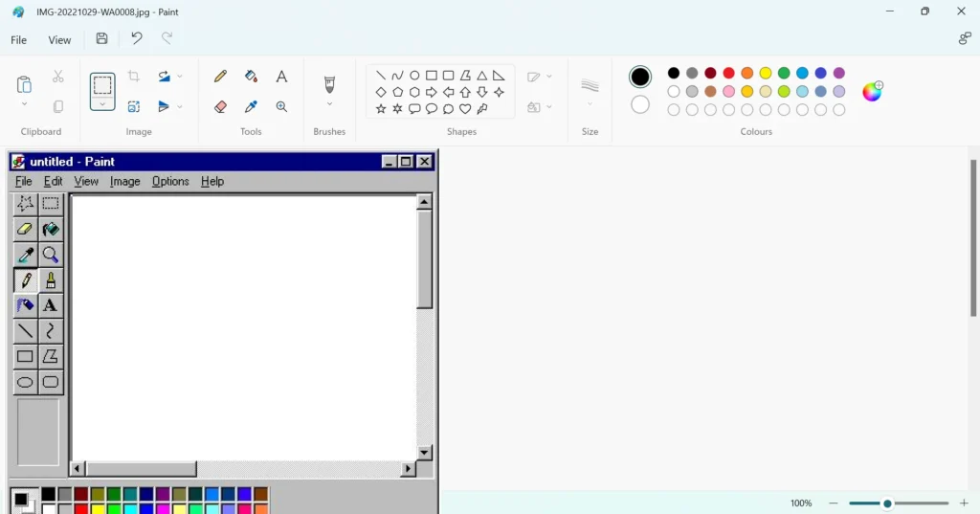Open the Options menu in classic Paint
The image size is (980, 514).
pyautogui.click(x=170, y=181)
